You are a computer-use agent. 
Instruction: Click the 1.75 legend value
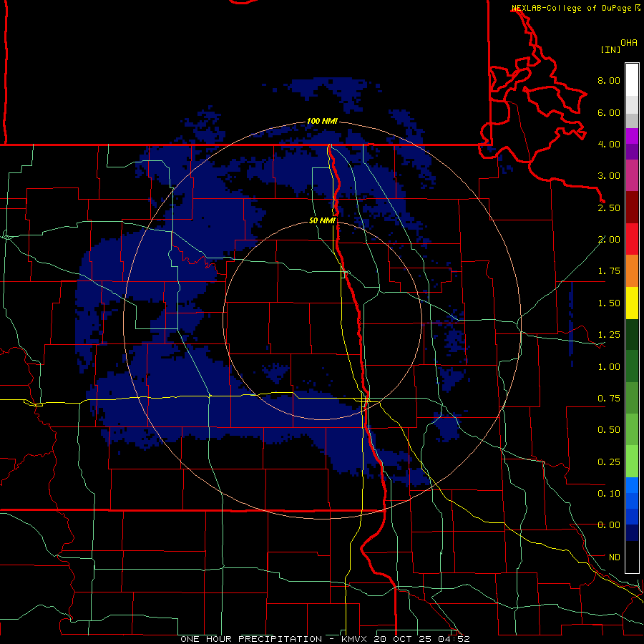(x=609, y=271)
